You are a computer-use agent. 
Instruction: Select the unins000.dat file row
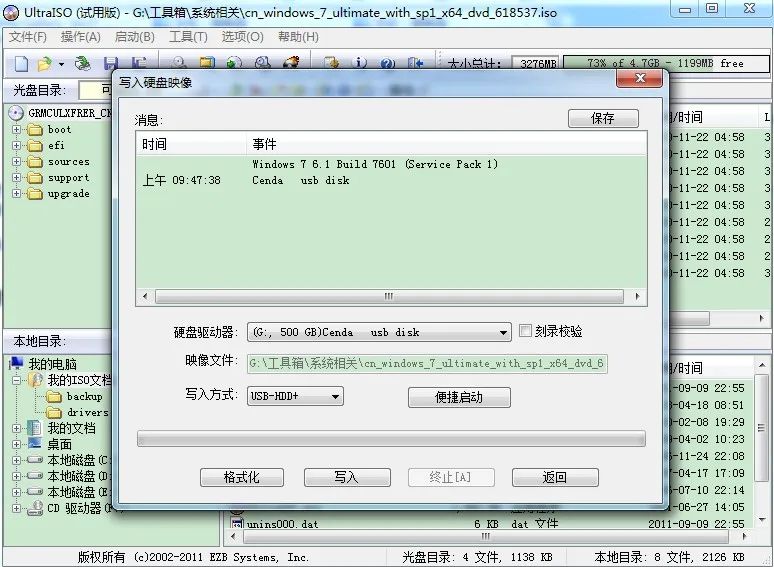(x=282, y=525)
